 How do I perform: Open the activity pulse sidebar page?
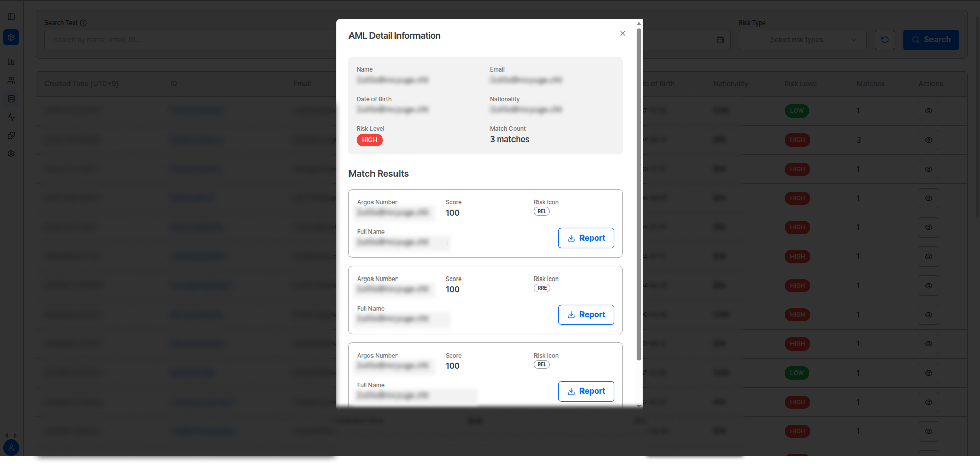pos(11,117)
